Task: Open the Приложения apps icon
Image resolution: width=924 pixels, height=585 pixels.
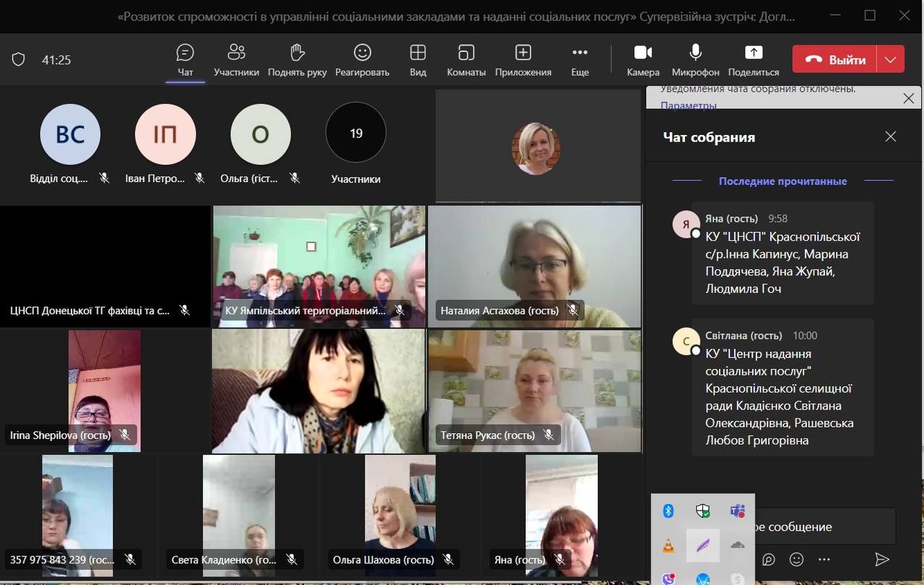Action: (523, 60)
